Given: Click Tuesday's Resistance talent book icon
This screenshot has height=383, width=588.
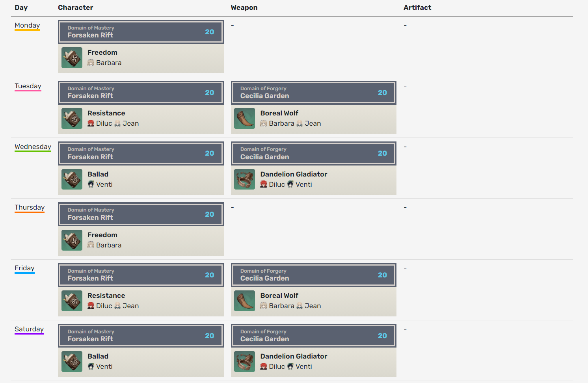Looking at the screenshot, I should [72, 119].
